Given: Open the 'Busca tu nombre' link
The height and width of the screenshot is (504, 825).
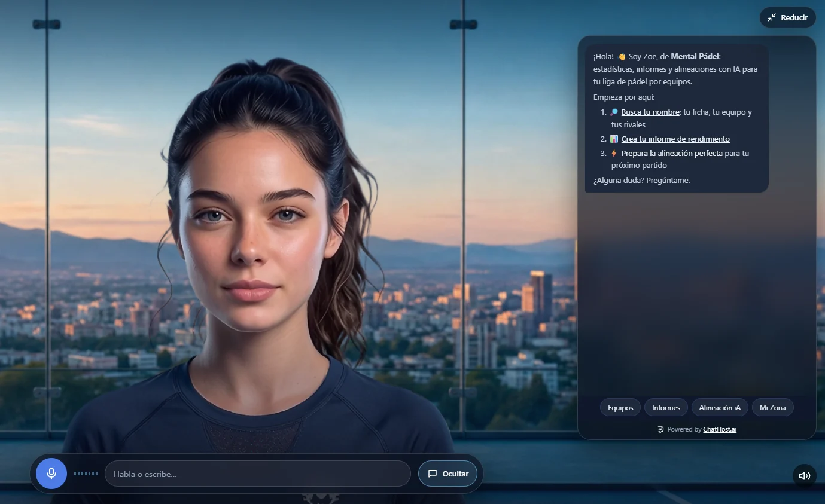Looking at the screenshot, I should click(x=650, y=112).
